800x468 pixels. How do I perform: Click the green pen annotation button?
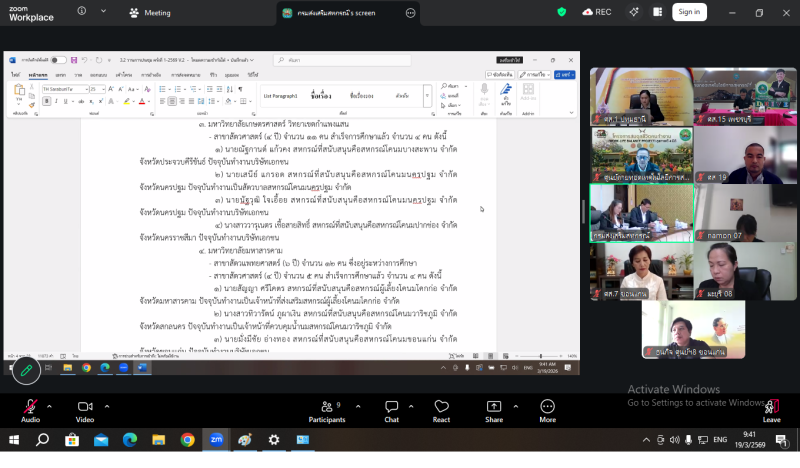pyautogui.click(x=26, y=370)
